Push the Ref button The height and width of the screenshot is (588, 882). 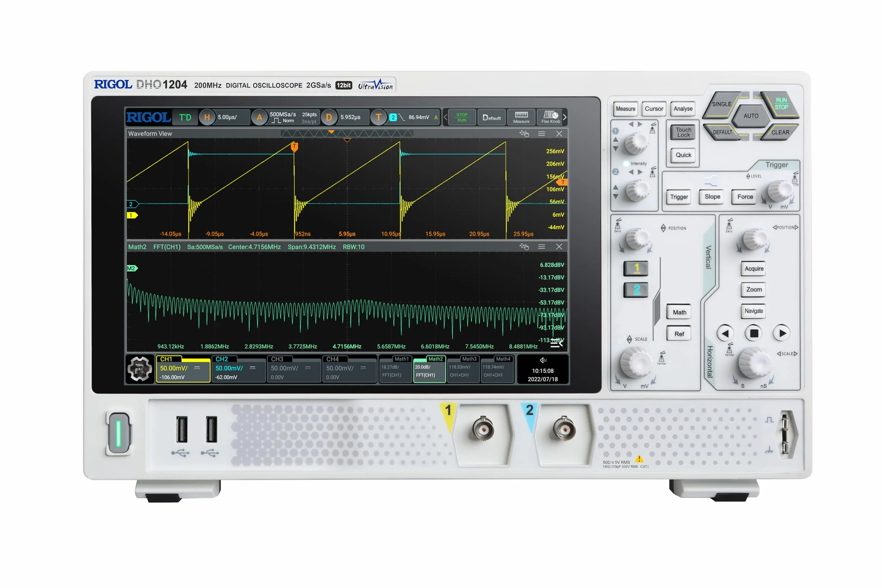pos(679,334)
